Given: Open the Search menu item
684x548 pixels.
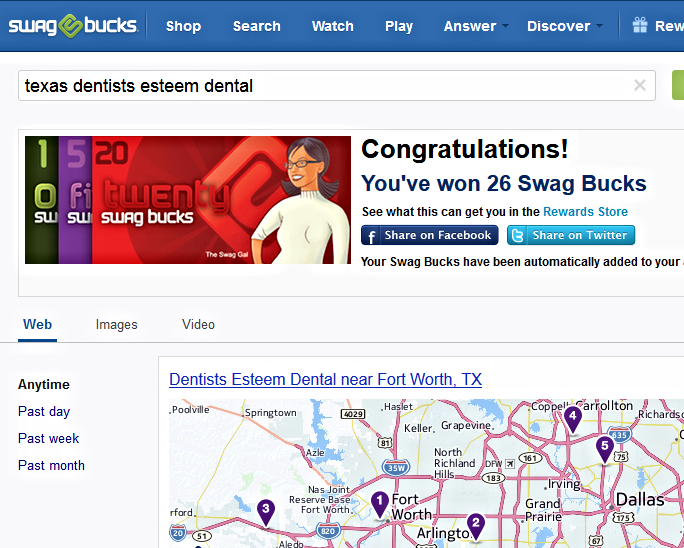Looking at the screenshot, I should [x=256, y=26].
